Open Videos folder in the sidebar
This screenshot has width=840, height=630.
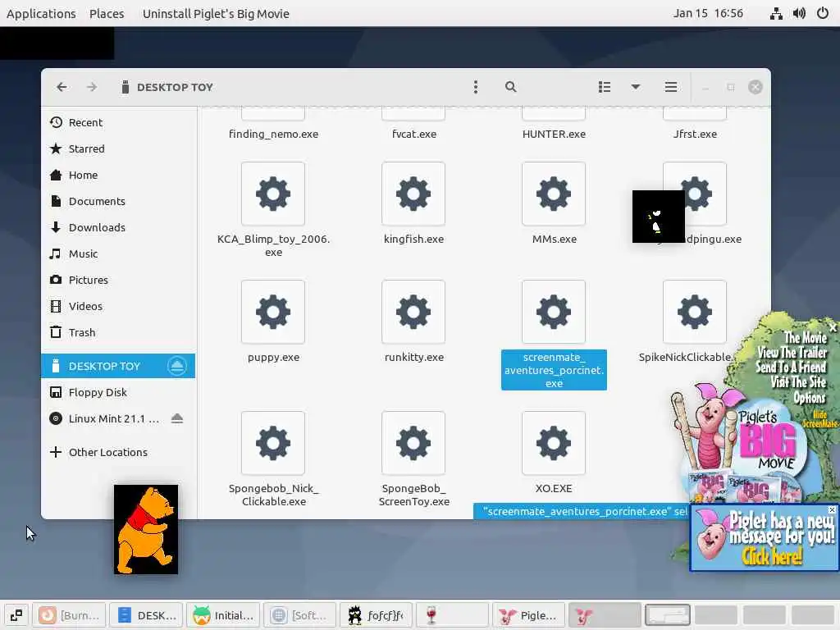(118, 306)
